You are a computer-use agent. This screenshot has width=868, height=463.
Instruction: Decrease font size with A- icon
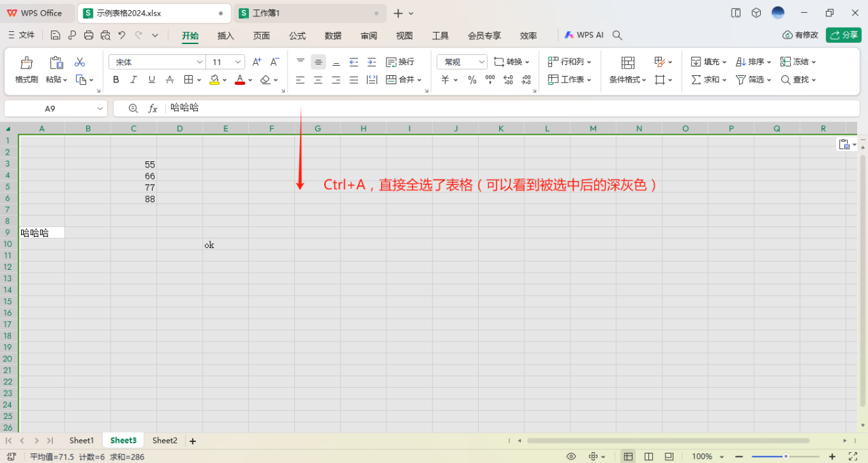(275, 62)
